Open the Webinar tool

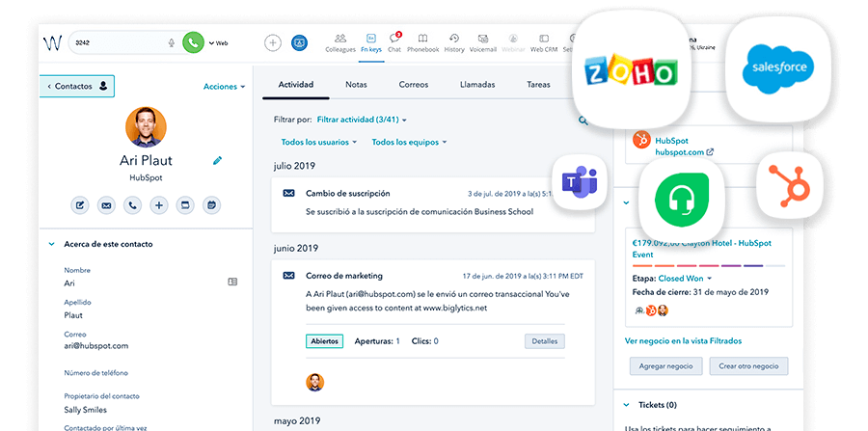pos(513,43)
